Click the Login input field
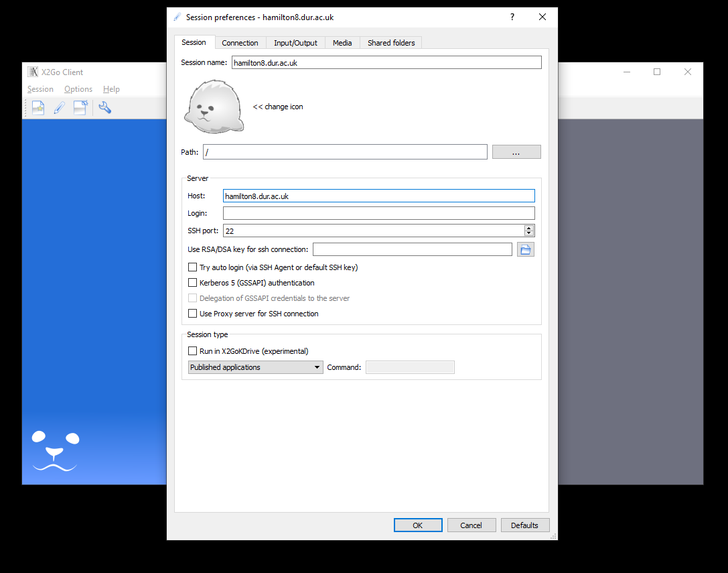The image size is (728, 573). (379, 213)
